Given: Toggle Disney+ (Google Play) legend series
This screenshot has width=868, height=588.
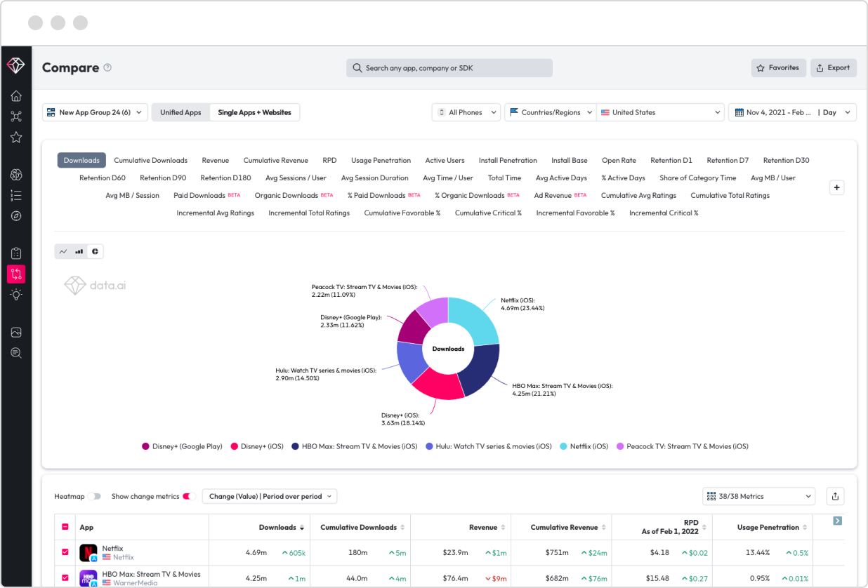Looking at the screenshot, I should click(182, 446).
